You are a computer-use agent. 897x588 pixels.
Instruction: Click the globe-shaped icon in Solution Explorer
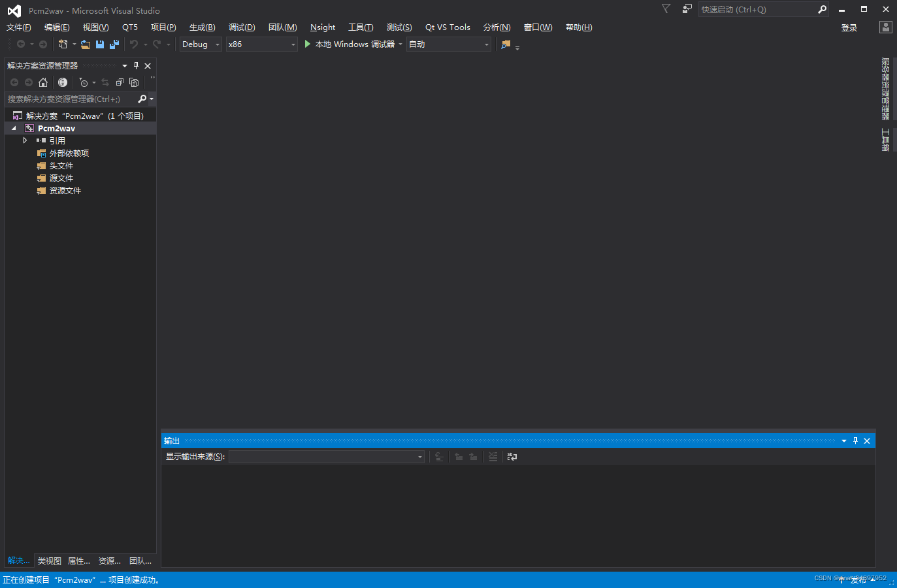coord(63,82)
